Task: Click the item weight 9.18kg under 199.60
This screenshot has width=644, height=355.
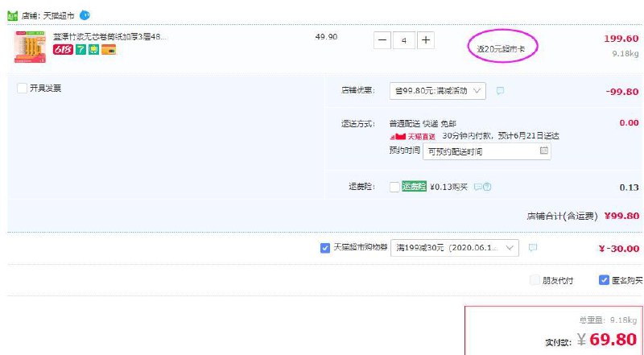Action: coord(625,53)
